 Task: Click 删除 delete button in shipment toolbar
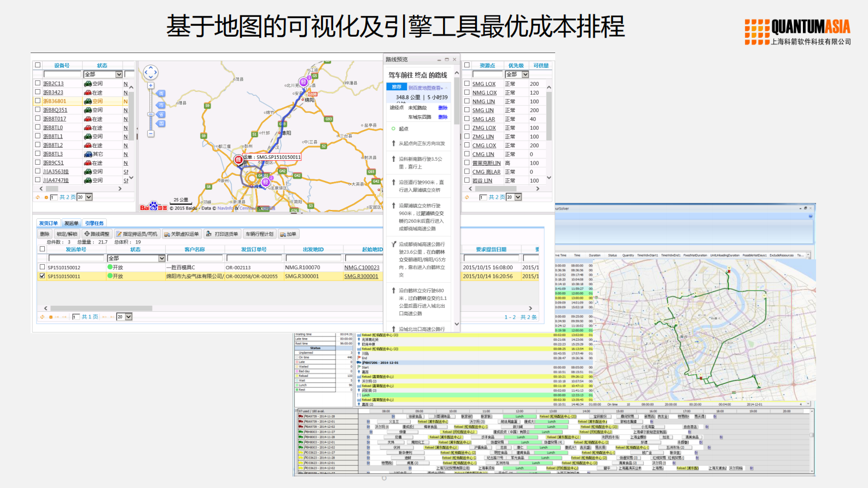[45, 234]
